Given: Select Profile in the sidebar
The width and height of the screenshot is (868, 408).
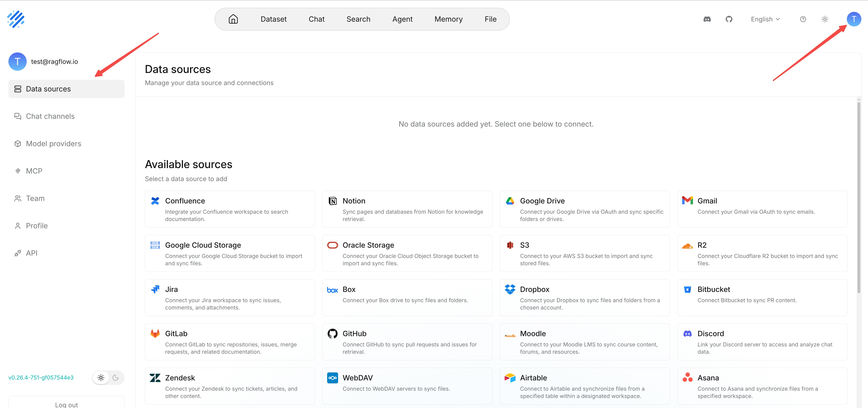Looking at the screenshot, I should (66, 226).
